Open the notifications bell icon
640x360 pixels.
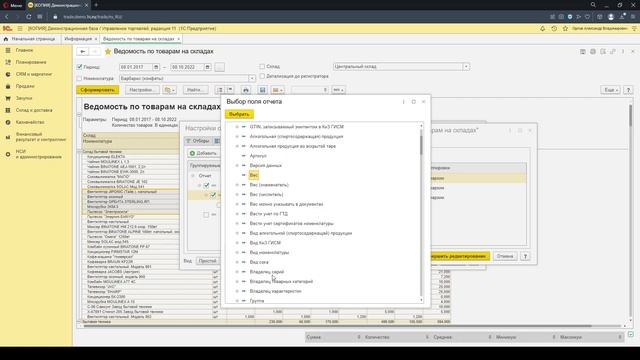tap(542, 29)
